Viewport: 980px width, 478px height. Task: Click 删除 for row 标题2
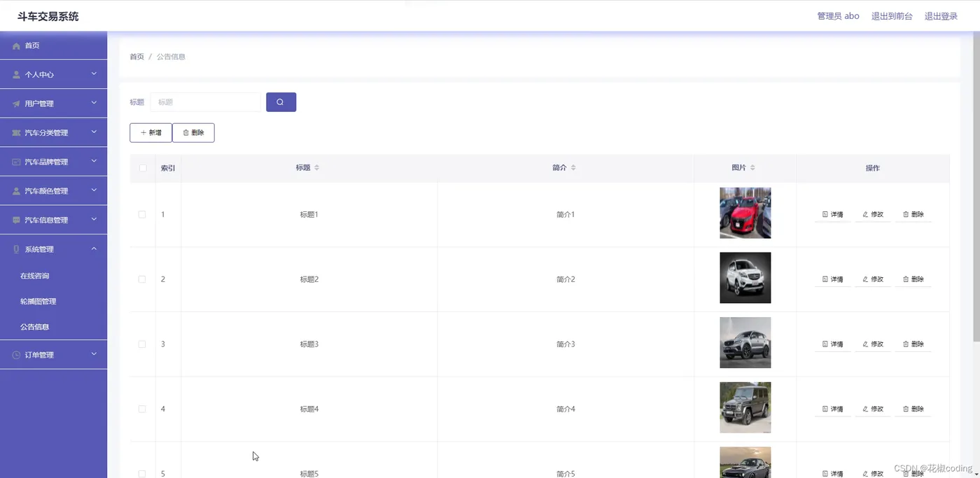tap(913, 279)
